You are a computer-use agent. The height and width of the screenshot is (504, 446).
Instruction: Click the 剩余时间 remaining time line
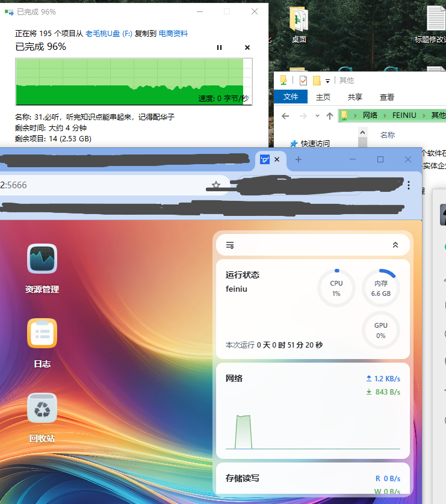click(51, 128)
